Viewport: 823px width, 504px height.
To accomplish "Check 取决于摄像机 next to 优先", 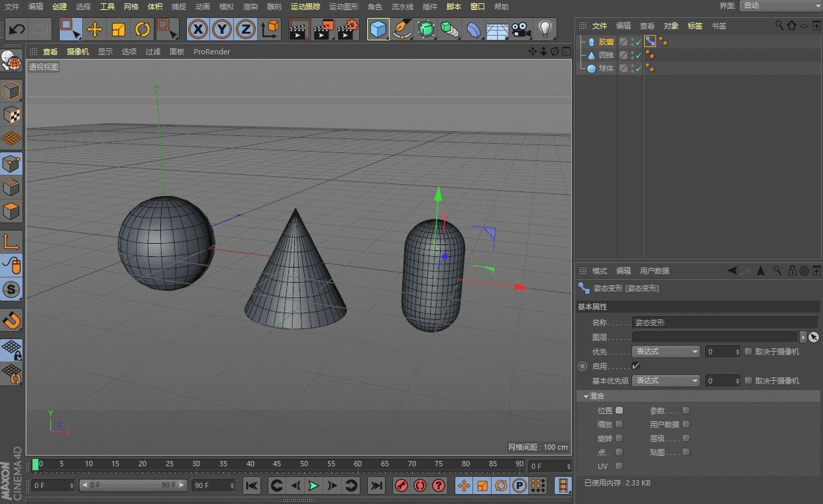I will [x=748, y=352].
